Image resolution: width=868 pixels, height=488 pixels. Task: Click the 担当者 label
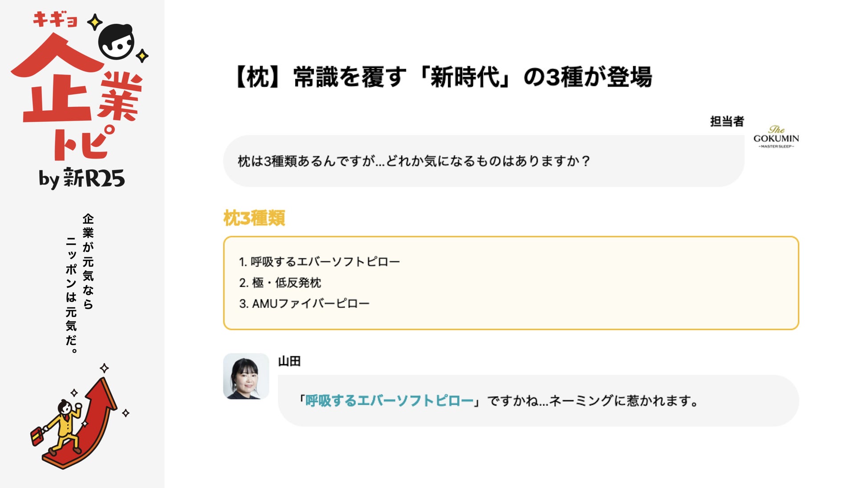click(x=726, y=121)
